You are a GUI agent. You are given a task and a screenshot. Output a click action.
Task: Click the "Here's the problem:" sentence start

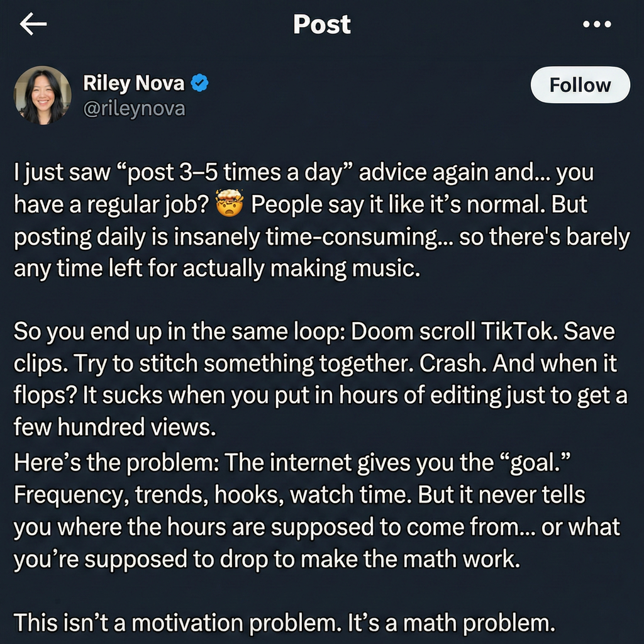[116, 463]
